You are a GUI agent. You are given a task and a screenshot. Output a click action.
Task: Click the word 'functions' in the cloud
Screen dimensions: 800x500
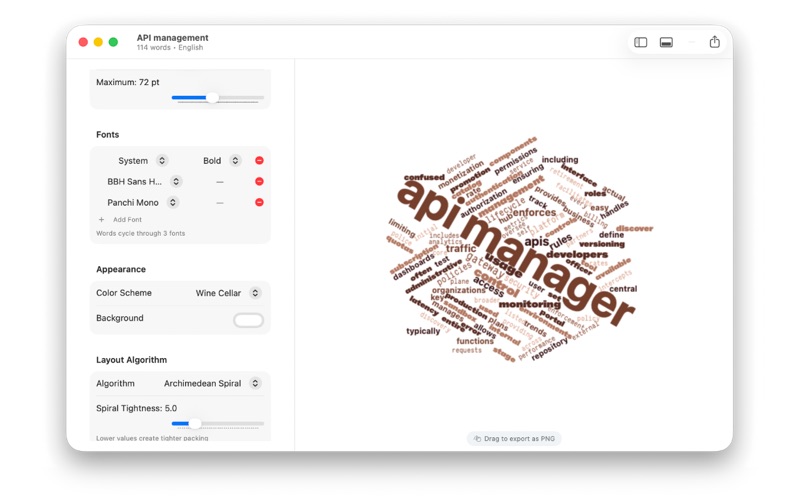[474, 341]
